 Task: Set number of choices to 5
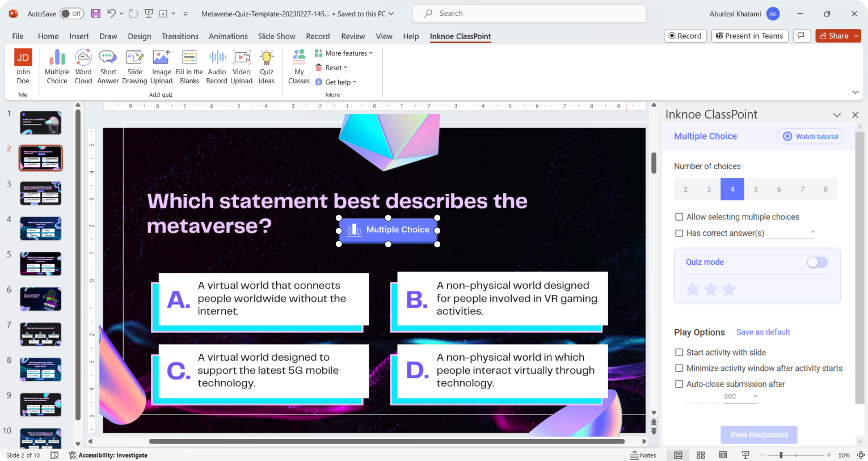coord(755,189)
